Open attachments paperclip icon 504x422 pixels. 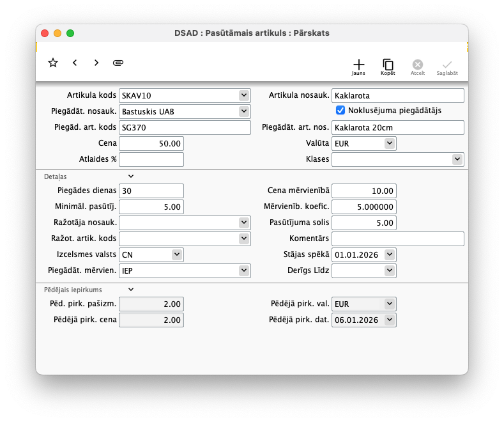point(118,63)
